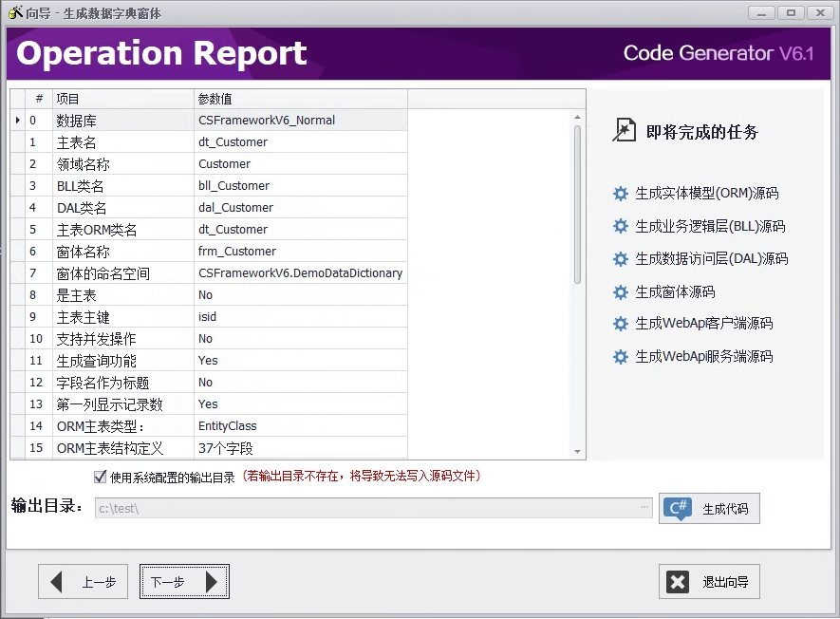Click the 生成代码 button label
840x619 pixels.
tap(725, 509)
